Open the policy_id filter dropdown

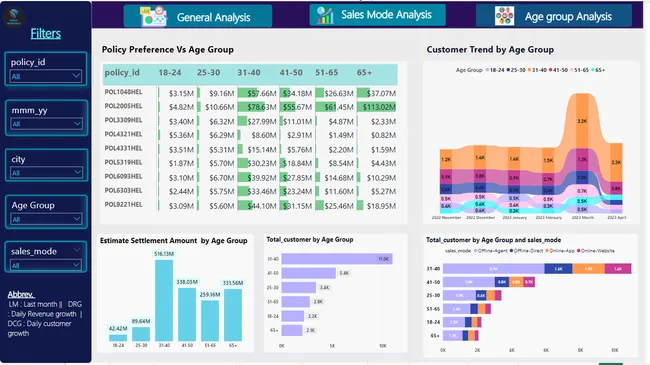pyautogui.click(x=46, y=76)
